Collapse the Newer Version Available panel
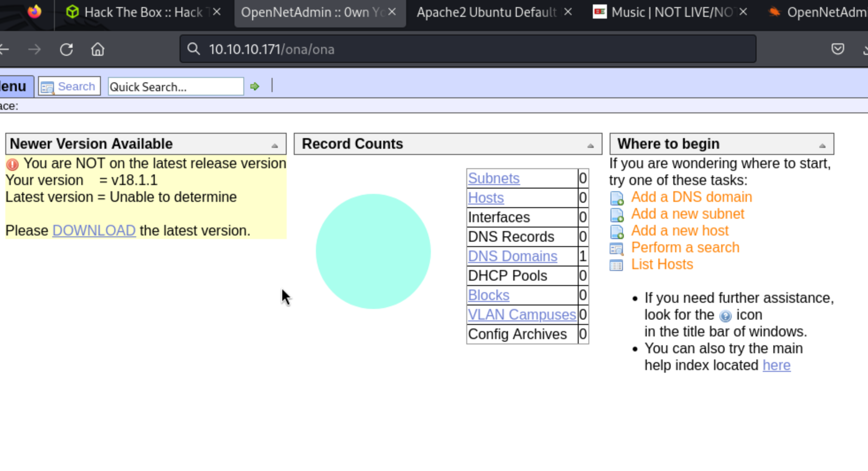 [275, 145]
